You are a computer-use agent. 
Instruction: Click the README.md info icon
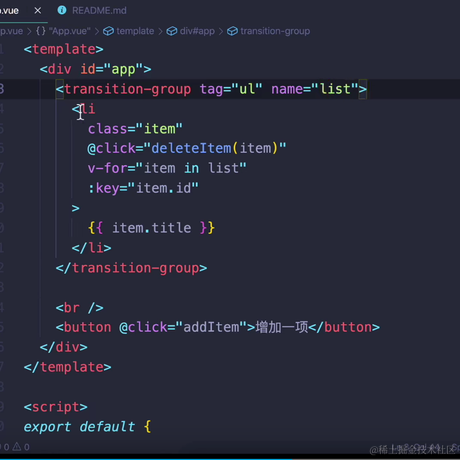pyautogui.click(x=62, y=10)
